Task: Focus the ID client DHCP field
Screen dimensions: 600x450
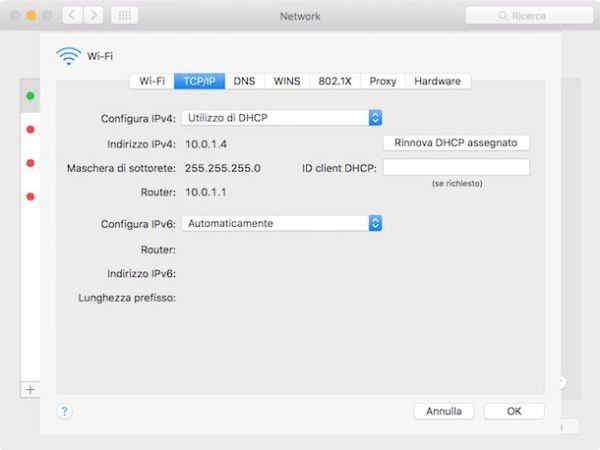Action: 457,168
